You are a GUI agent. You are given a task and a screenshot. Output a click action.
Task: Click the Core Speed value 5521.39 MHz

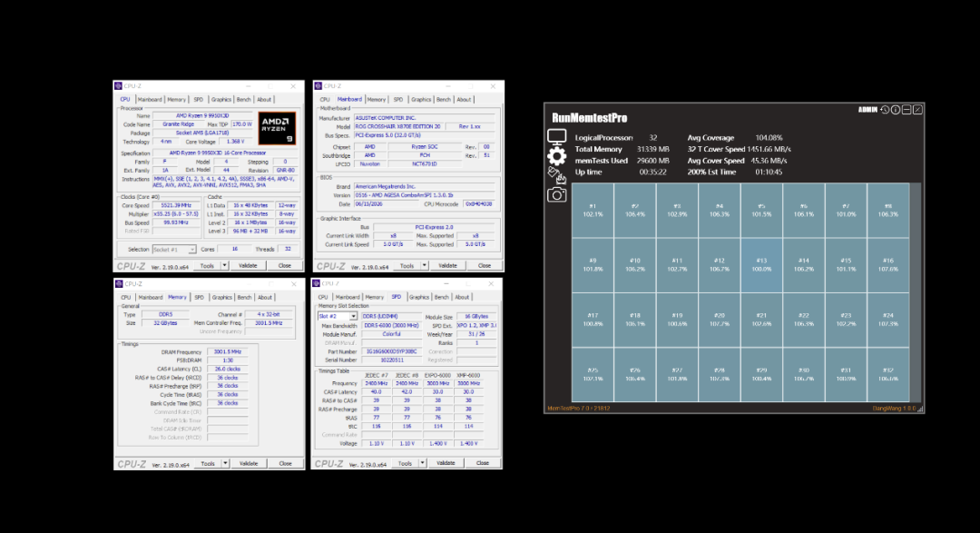pos(177,205)
